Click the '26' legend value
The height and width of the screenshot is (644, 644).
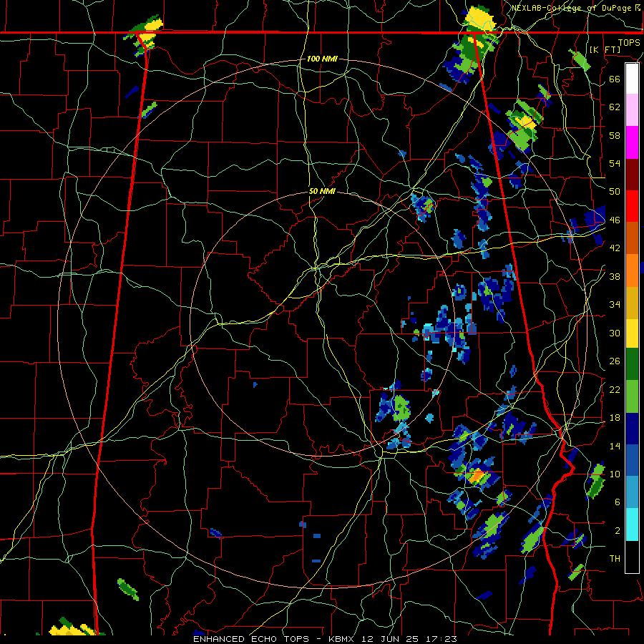615,361
